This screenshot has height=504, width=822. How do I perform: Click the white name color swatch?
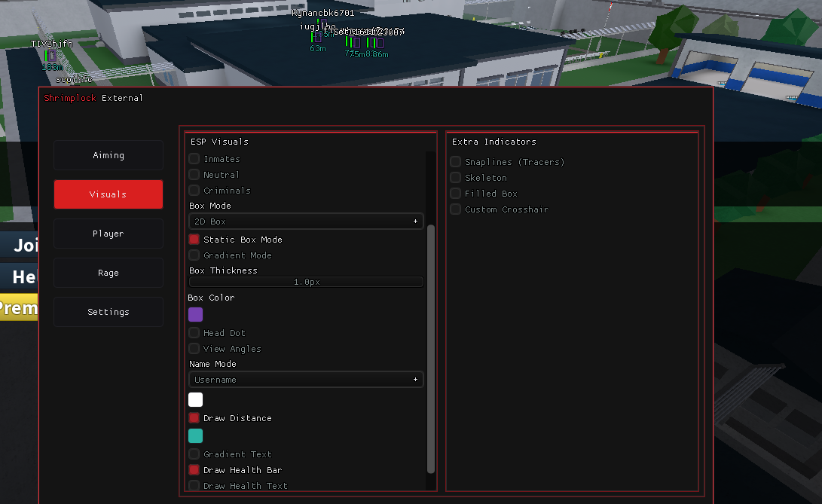pyautogui.click(x=196, y=399)
